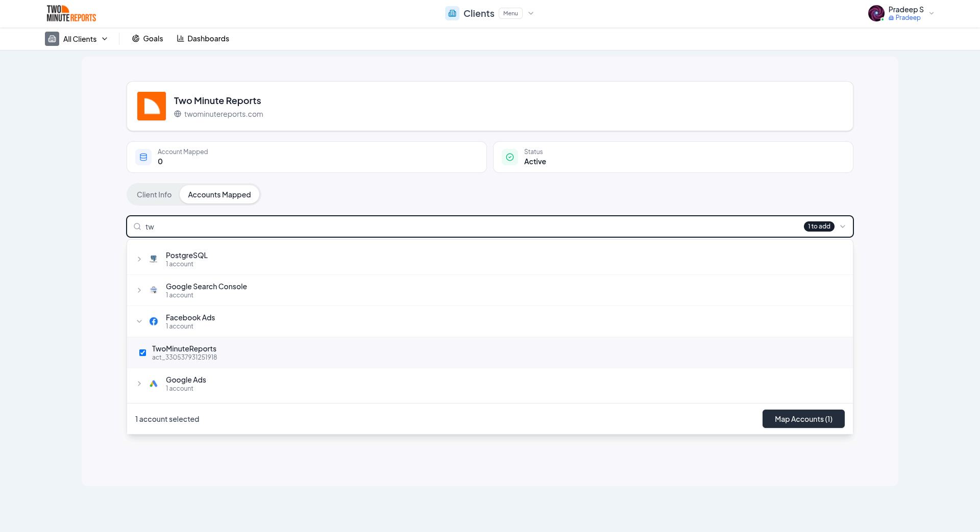Click the Clients building icon in the header

tap(452, 13)
